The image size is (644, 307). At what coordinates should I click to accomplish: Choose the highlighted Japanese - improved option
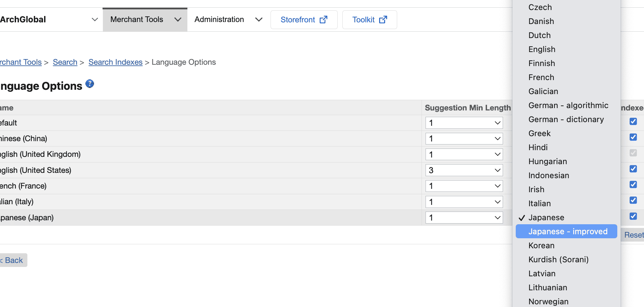click(x=566, y=231)
